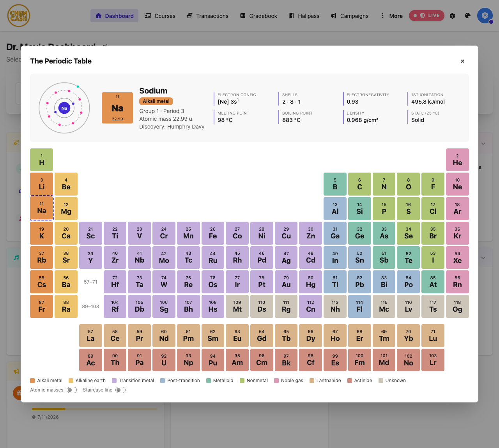The width and height of the screenshot is (499, 448).
Task: Click the large Na element card
Action: tap(117, 108)
